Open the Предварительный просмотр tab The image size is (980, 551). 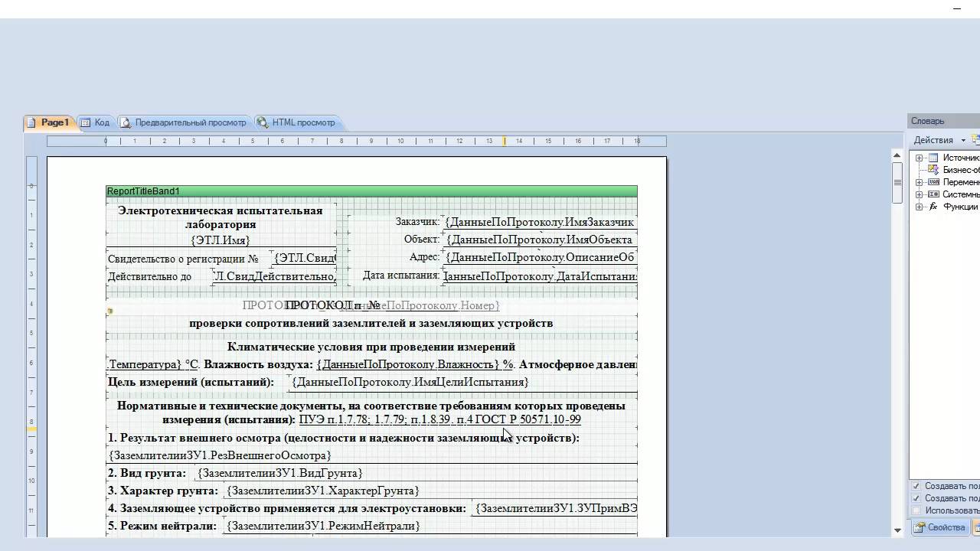tap(184, 122)
